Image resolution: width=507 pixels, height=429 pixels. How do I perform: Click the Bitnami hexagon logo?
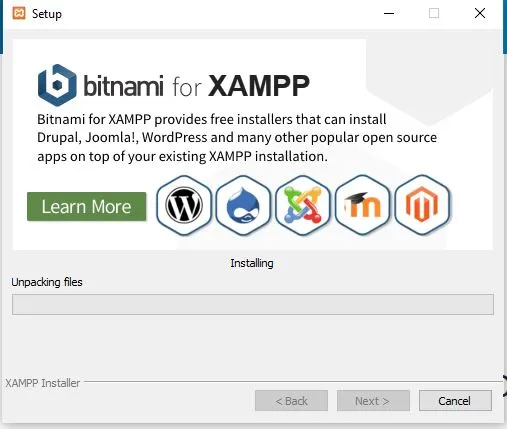(57, 85)
